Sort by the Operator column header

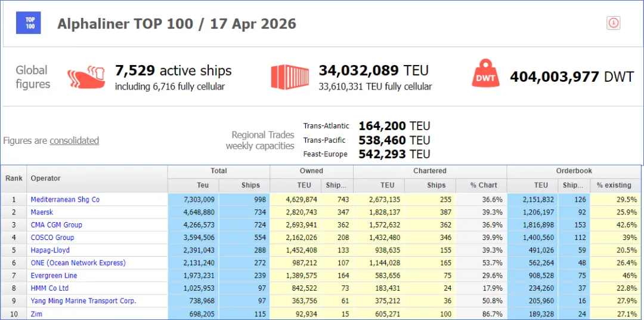pyautogui.click(x=45, y=178)
